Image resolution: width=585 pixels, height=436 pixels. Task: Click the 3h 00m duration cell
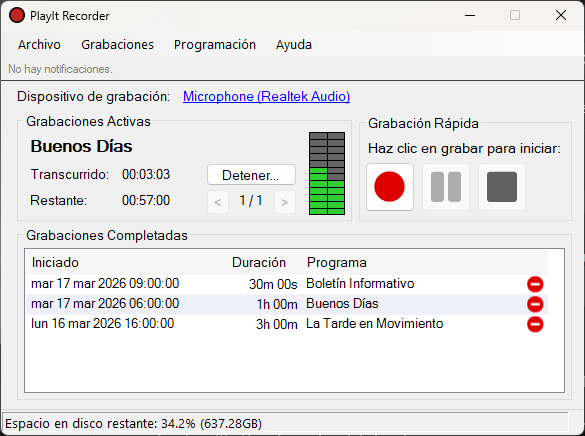[277, 324]
